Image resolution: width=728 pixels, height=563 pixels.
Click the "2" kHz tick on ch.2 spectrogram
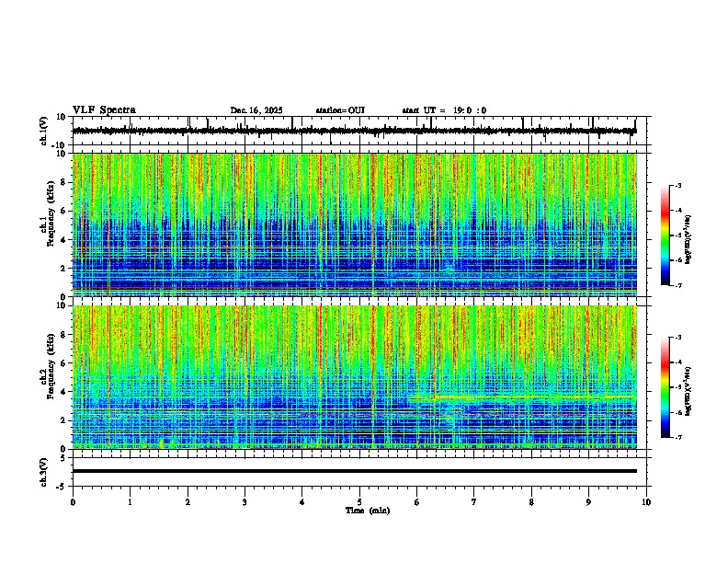[x=63, y=420]
